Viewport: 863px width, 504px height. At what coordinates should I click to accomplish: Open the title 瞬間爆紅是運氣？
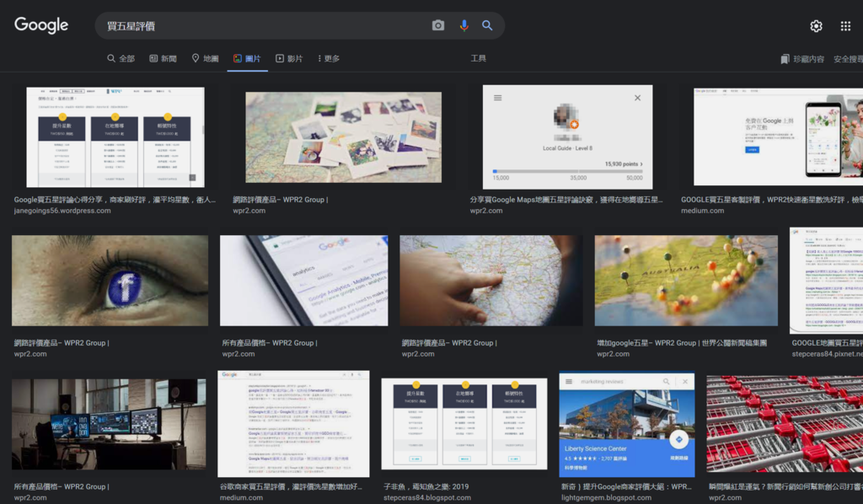point(786,486)
